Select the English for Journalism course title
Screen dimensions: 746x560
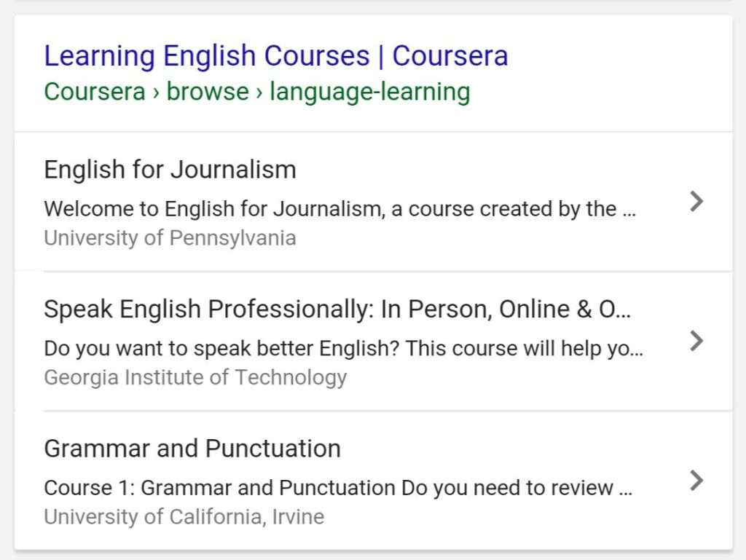point(170,170)
